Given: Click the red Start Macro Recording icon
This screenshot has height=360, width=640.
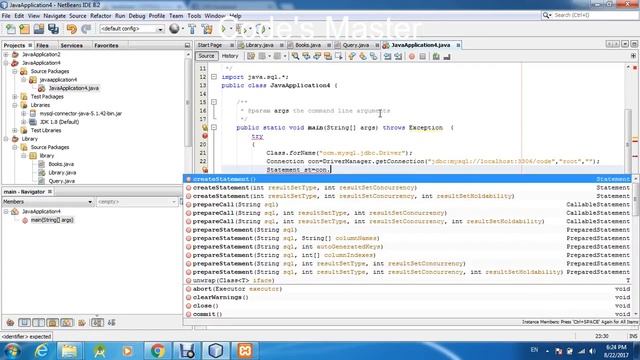Looking at the screenshot, I should 412,56.
